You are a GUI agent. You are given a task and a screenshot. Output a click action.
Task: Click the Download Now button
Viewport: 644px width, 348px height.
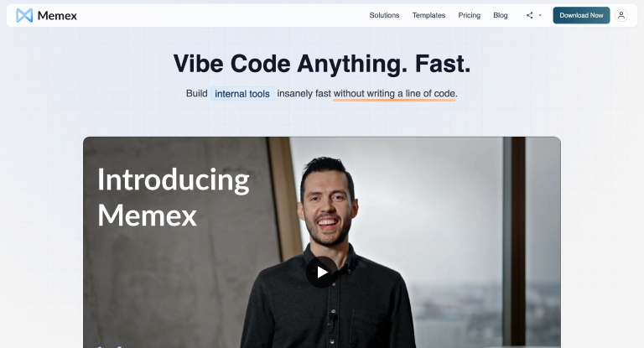point(581,15)
